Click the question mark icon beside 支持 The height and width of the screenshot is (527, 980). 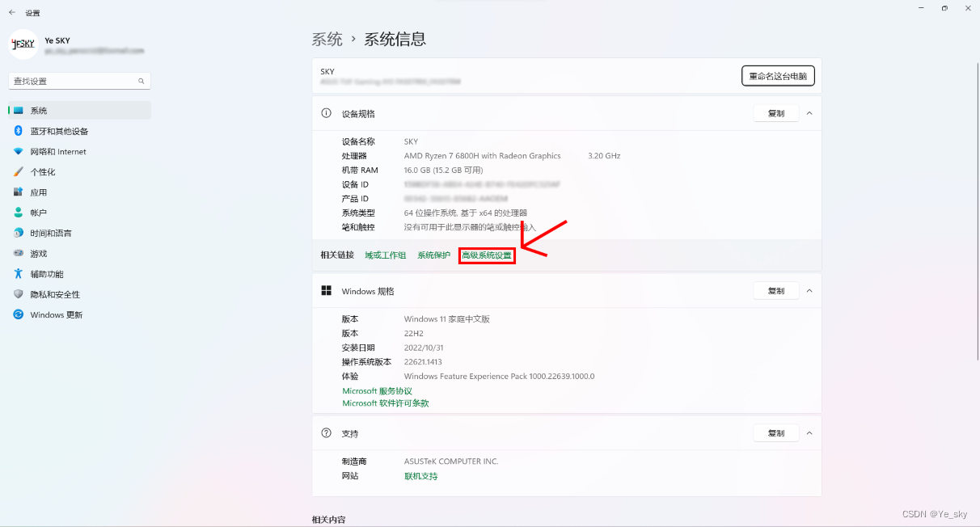327,433
